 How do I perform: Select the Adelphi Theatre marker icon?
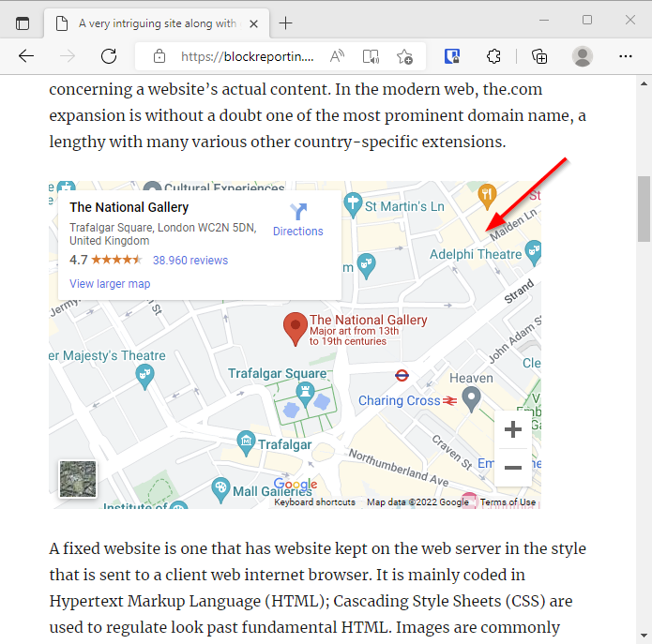click(x=534, y=251)
